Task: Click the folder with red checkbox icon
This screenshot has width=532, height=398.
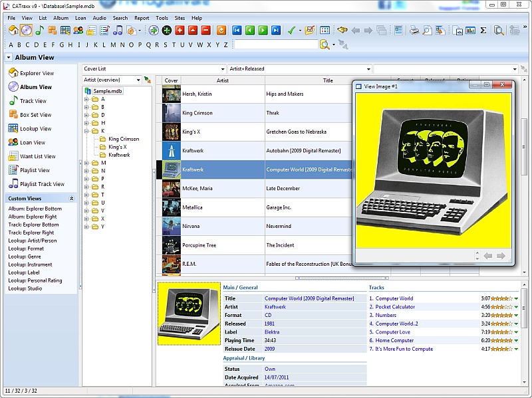Action: (x=310, y=31)
